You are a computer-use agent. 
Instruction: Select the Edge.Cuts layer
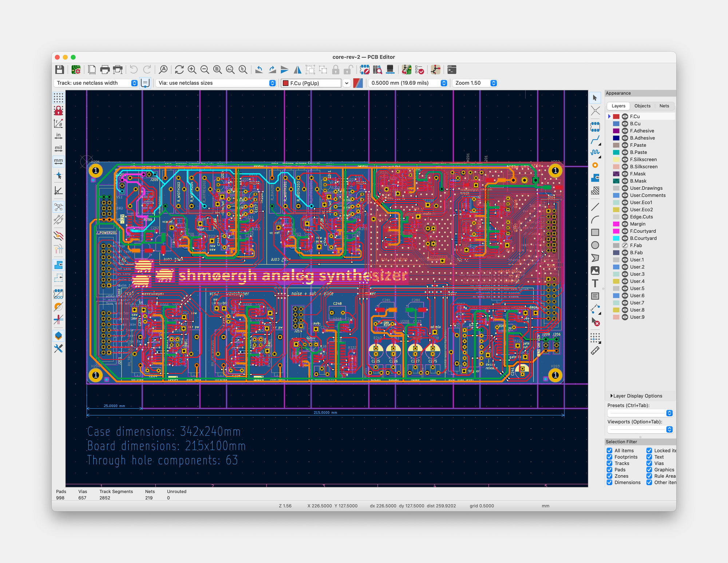click(641, 217)
